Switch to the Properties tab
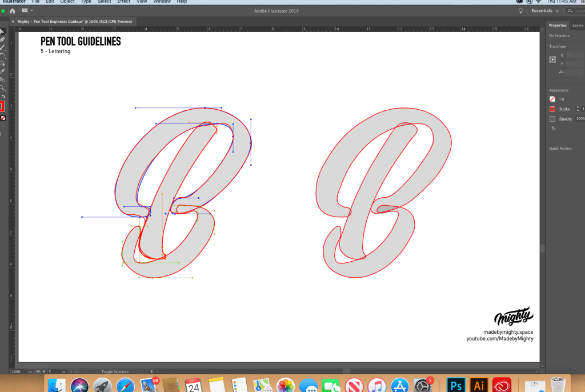The height and width of the screenshot is (392, 585). tap(558, 25)
